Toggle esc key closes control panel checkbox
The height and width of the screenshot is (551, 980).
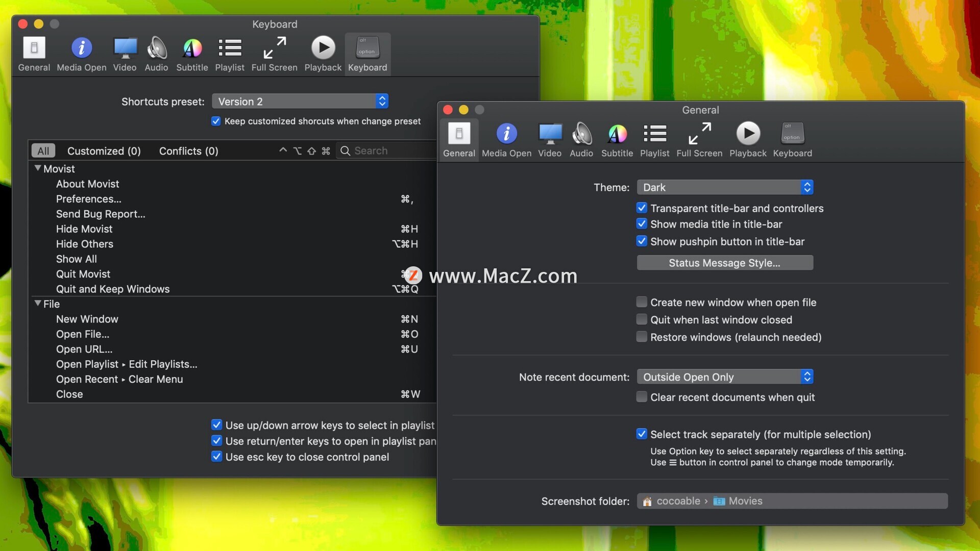(x=216, y=457)
